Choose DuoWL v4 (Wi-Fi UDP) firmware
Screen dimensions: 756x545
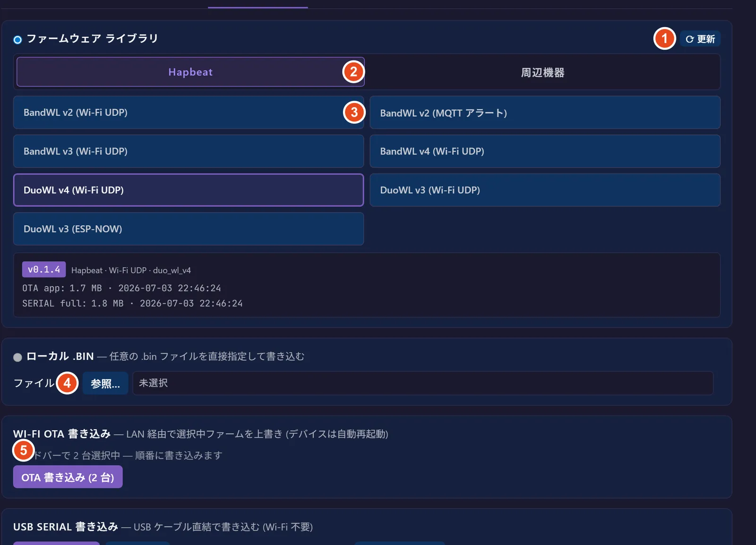[x=189, y=190]
